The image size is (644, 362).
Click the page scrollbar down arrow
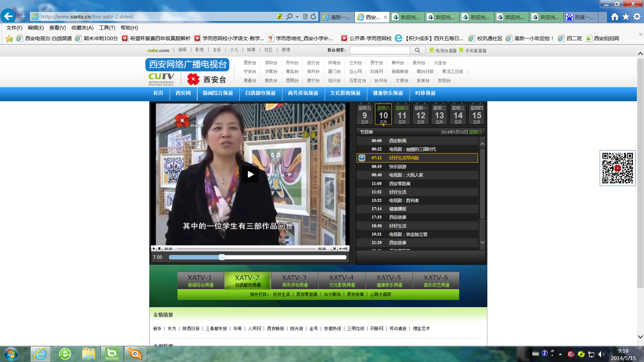coord(640,337)
